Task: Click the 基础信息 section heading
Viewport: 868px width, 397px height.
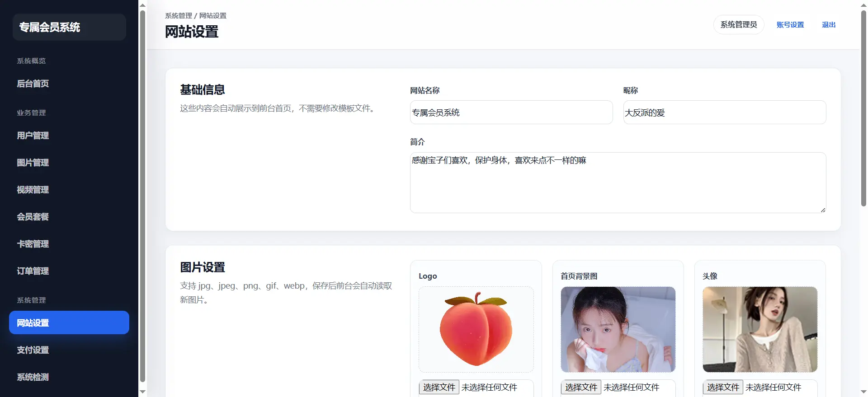Action: point(203,89)
